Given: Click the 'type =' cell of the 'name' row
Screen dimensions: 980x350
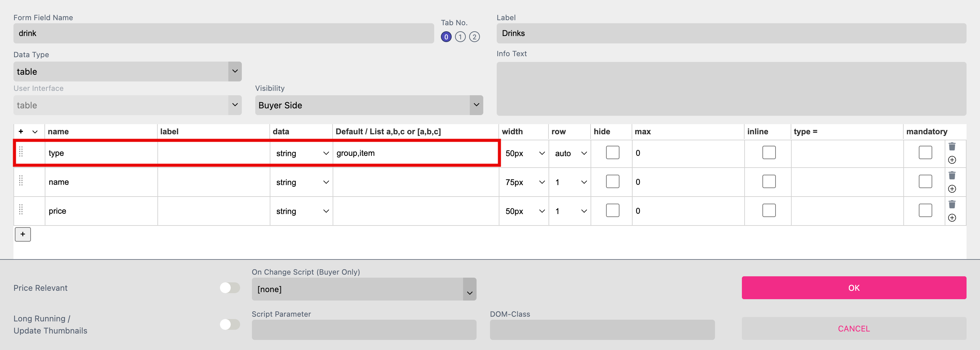Looking at the screenshot, I should click(x=847, y=182).
